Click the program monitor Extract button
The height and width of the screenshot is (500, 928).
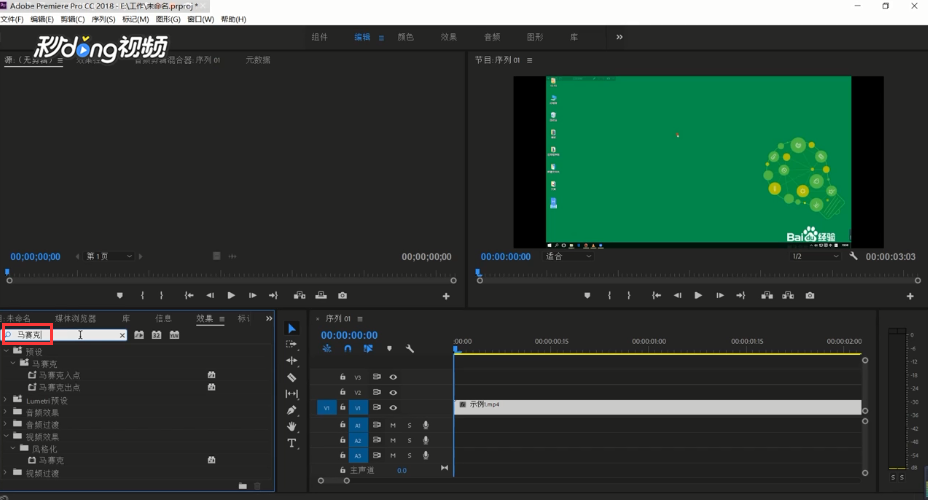click(x=788, y=295)
